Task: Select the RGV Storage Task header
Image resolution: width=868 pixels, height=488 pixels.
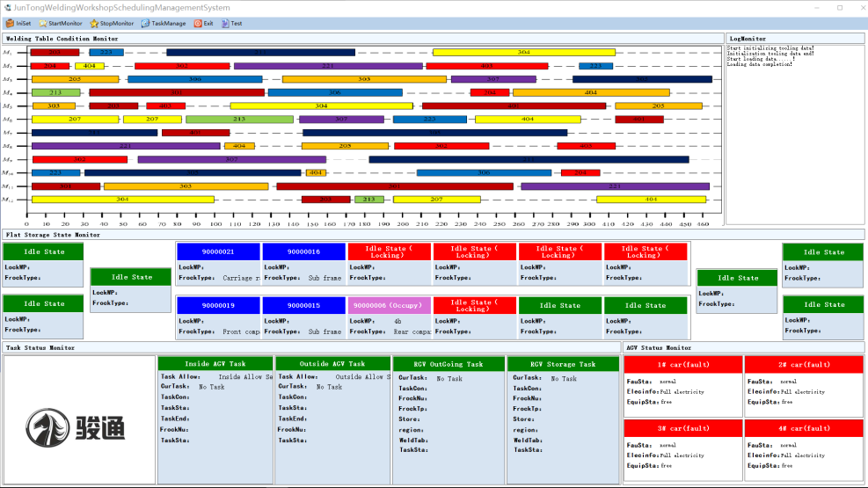Action: pos(563,363)
